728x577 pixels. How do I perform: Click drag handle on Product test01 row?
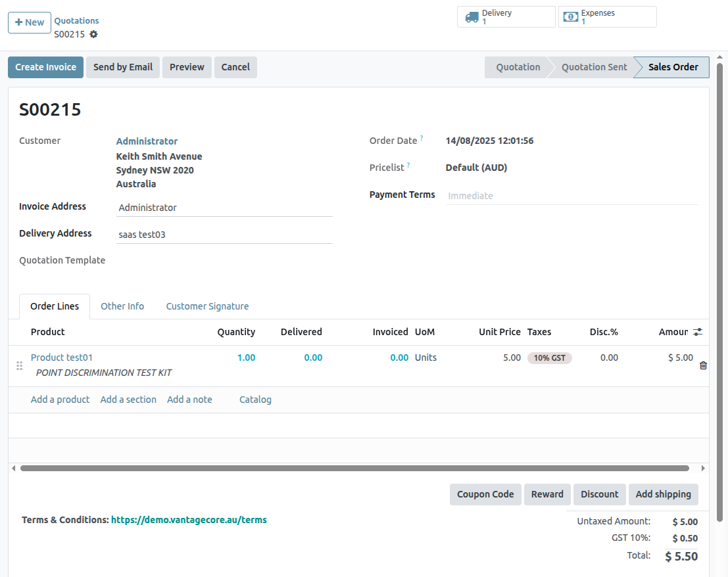[19, 365]
